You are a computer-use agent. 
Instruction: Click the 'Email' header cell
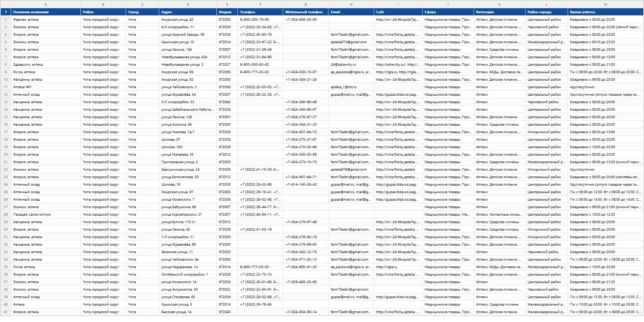[x=351, y=12]
